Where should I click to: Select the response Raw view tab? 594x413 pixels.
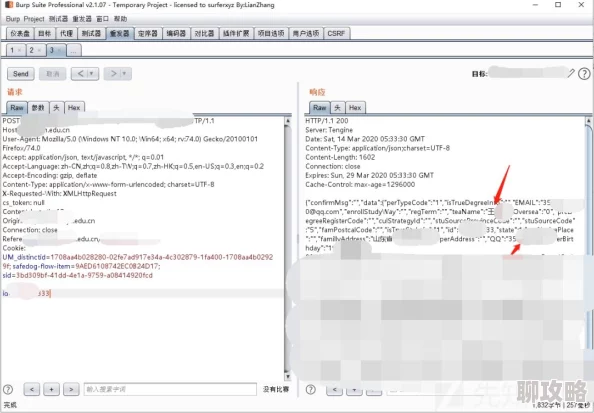click(x=320, y=108)
